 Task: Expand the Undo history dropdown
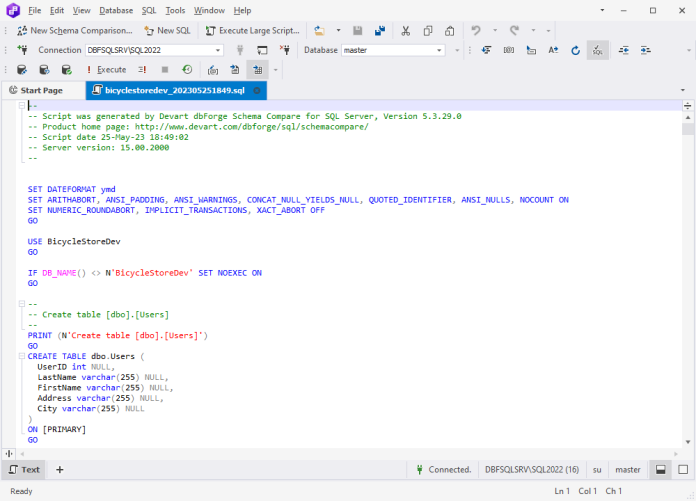click(x=495, y=31)
